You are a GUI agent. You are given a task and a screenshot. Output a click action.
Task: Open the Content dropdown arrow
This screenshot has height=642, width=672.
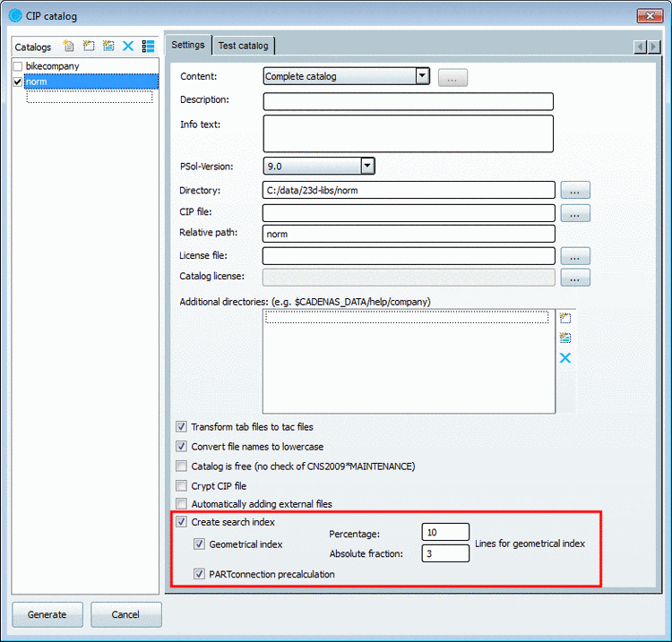pyautogui.click(x=422, y=76)
